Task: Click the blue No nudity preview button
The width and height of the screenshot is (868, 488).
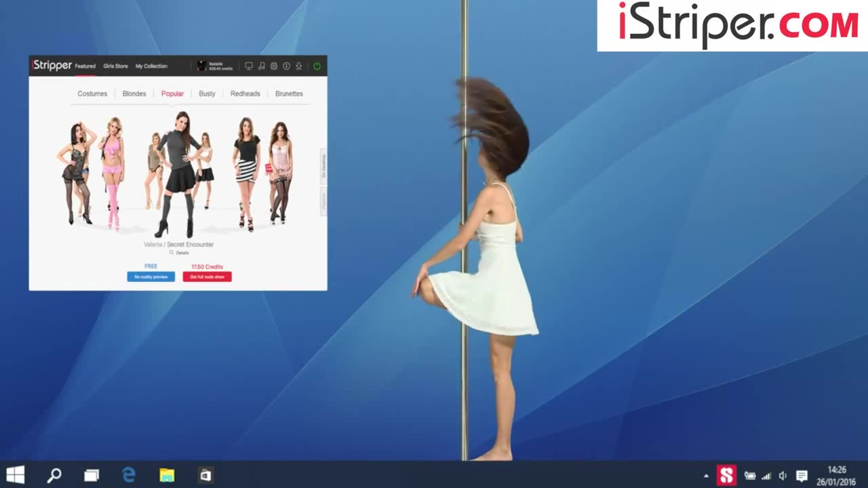Action: (x=151, y=277)
